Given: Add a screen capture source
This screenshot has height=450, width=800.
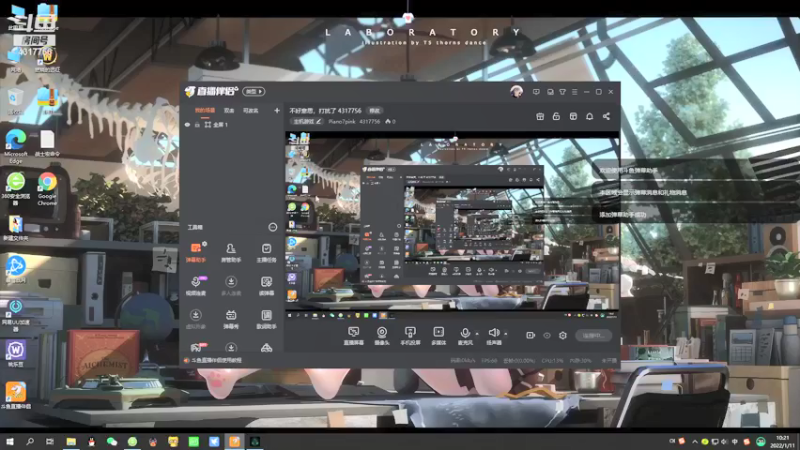Looking at the screenshot, I should pos(353,336).
